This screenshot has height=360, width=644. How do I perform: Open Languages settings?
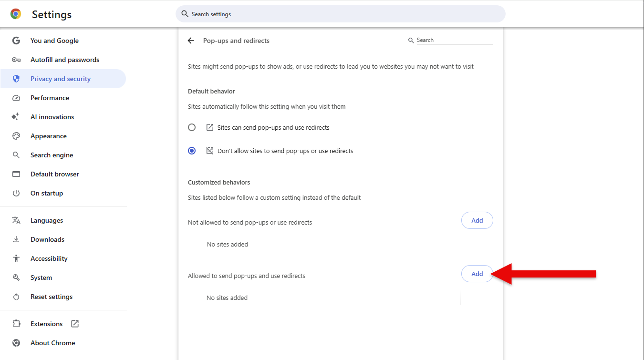pos(47,220)
